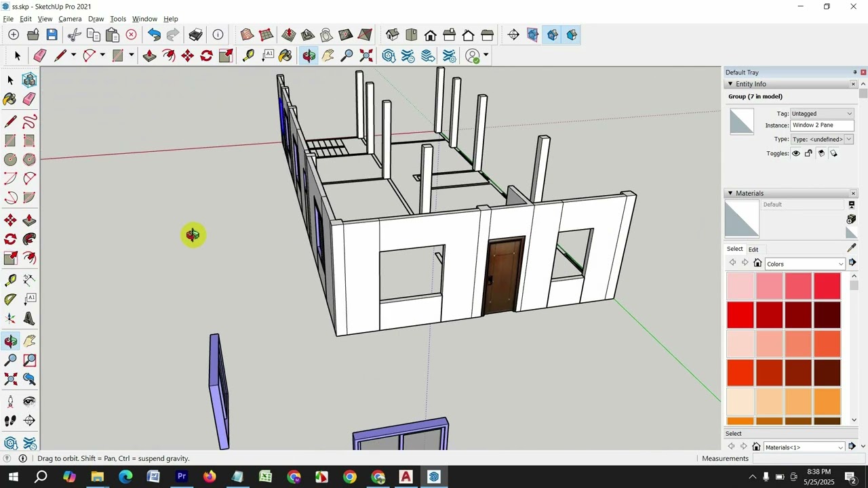868x488 pixels.
Task: Click the Undo arrow icon
Action: point(155,35)
